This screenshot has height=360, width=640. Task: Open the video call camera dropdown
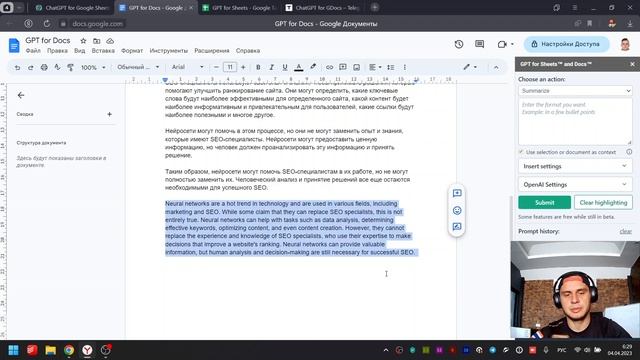point(506,44)
